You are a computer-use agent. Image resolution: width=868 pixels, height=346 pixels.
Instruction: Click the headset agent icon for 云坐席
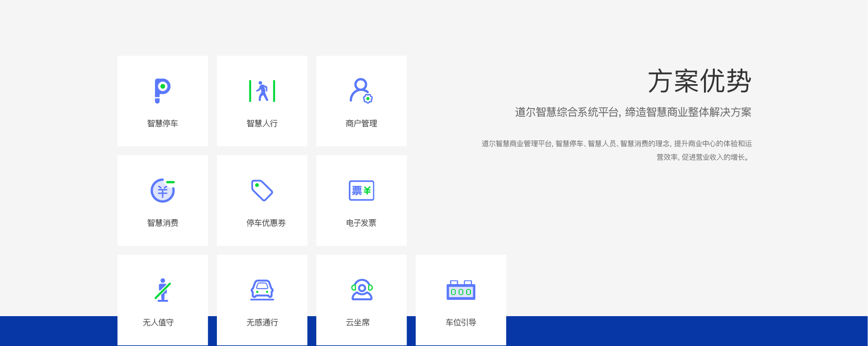(x=361, y=290)
